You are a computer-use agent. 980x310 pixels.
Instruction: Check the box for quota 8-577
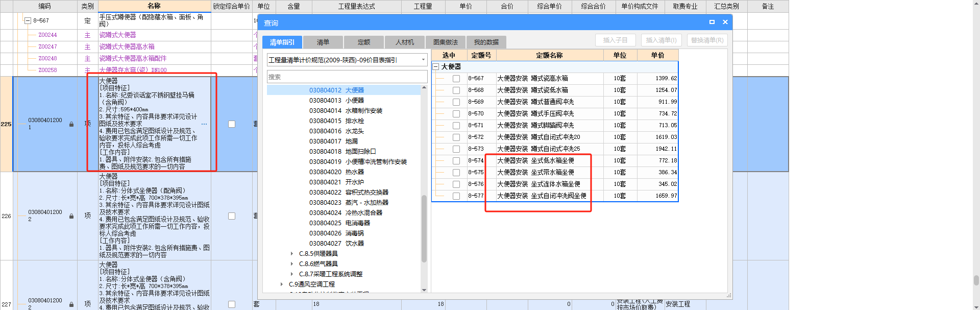[x=456, y=196]
